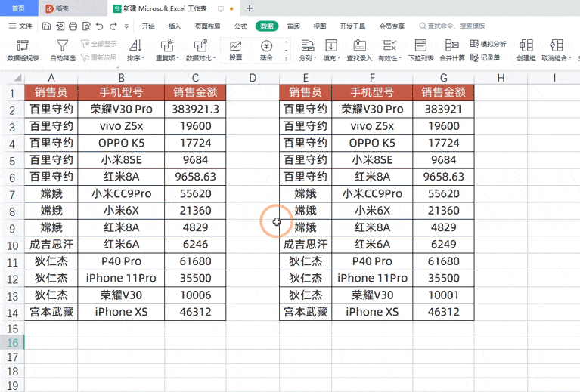
Task: Click 重新应用 reapply filter button
Action: point(99,57)
